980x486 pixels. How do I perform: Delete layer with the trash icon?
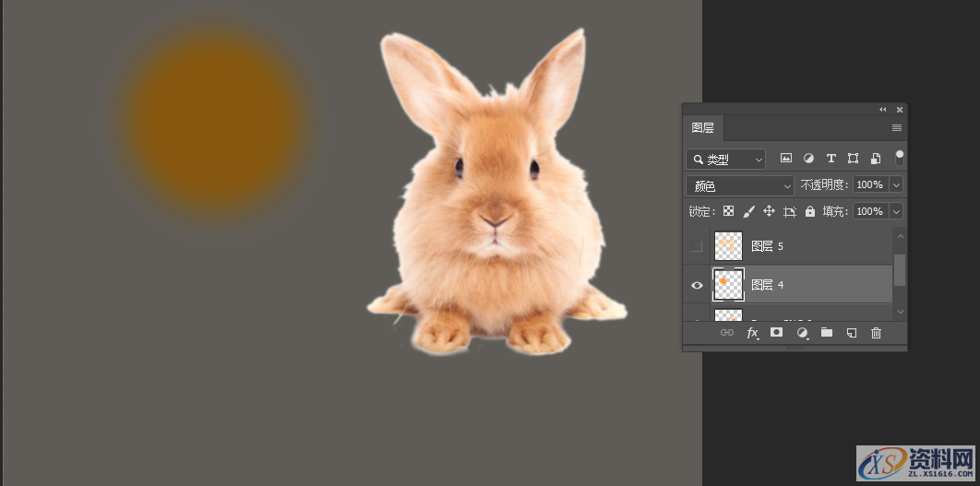pos(877,333)
